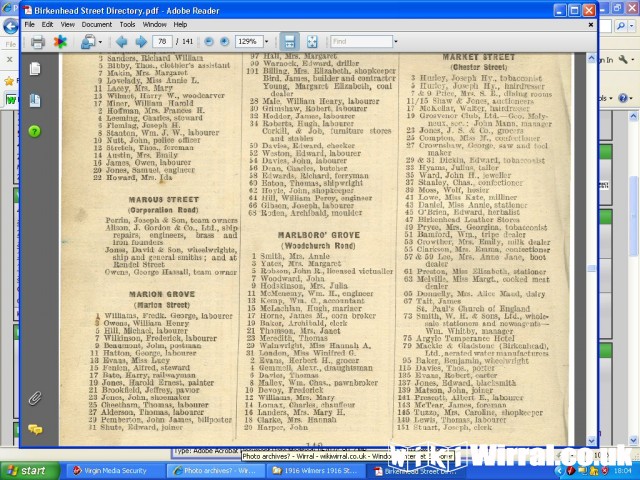Click the PDF vertical scrollbar thumb
The width and height of the screenshot is (640, 480).
pos(591,268)
